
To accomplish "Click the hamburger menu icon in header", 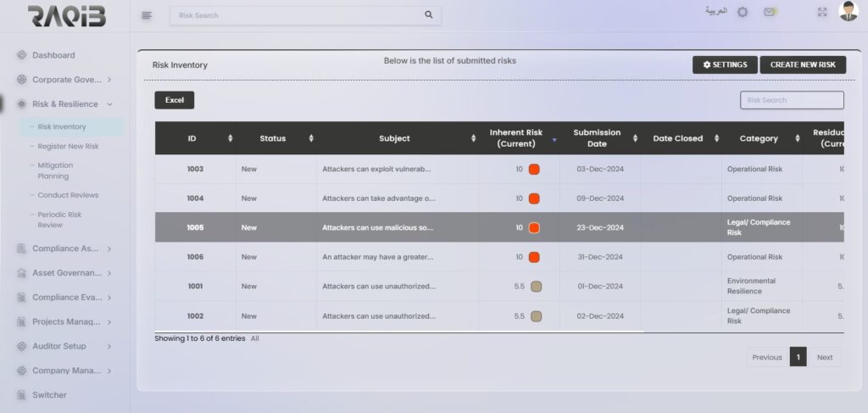I will coord(147,14).
